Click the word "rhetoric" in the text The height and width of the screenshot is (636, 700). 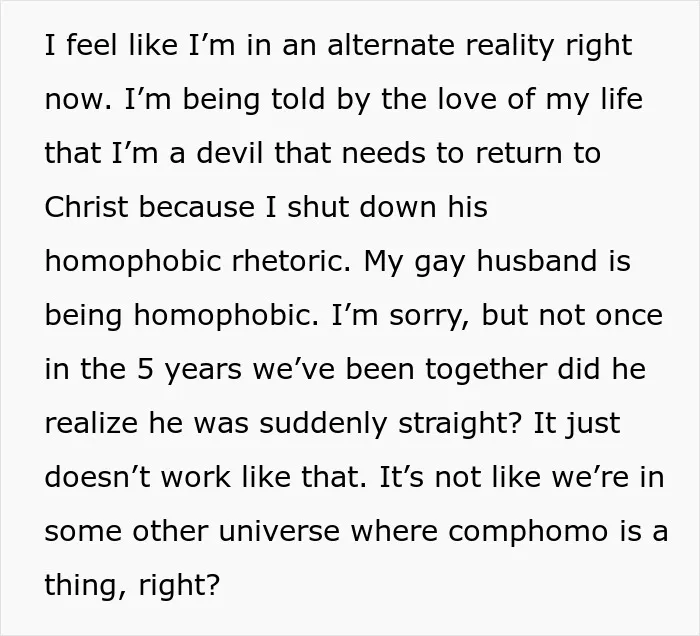tap(291, 261)
